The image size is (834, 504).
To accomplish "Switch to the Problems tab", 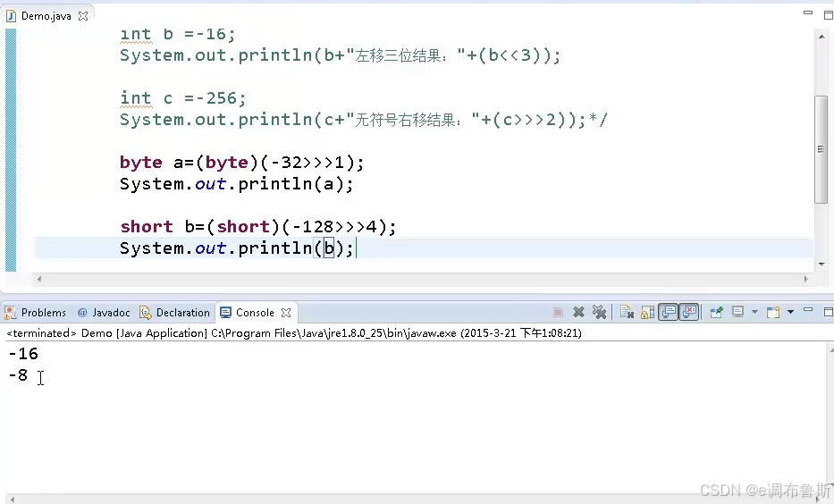I will 35,313.
